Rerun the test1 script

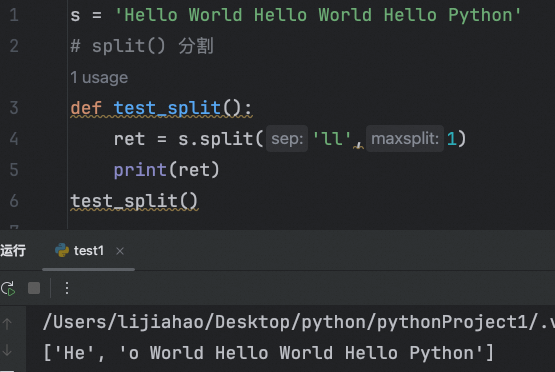(8, 288)
